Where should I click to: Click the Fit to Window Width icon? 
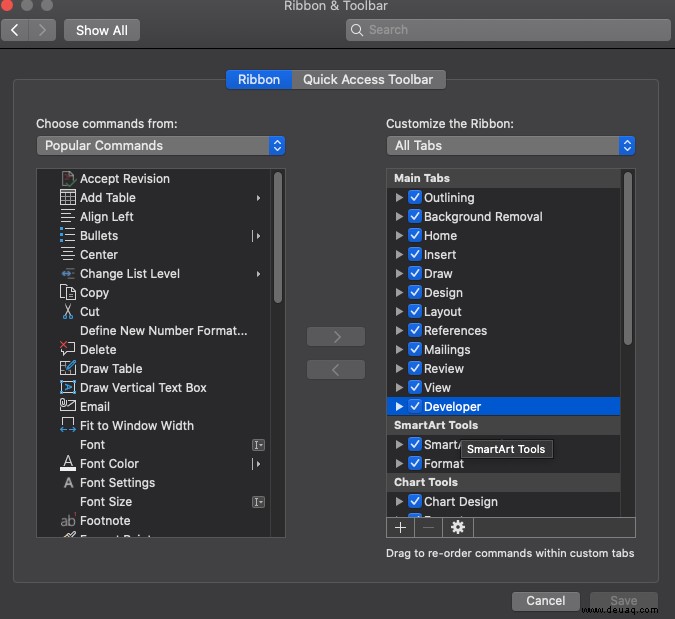pyautogui.click(x=68, y=425)
